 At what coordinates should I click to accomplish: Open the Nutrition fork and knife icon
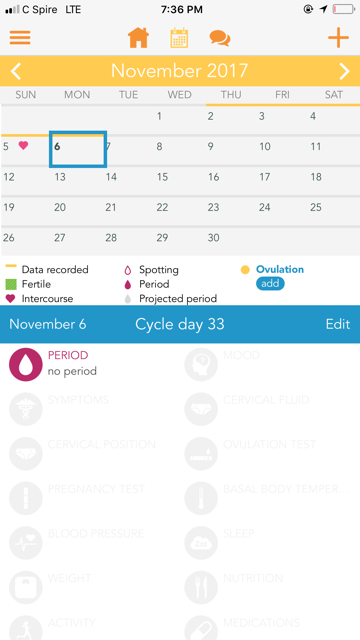pyautogui.click(x=201, y=588)
